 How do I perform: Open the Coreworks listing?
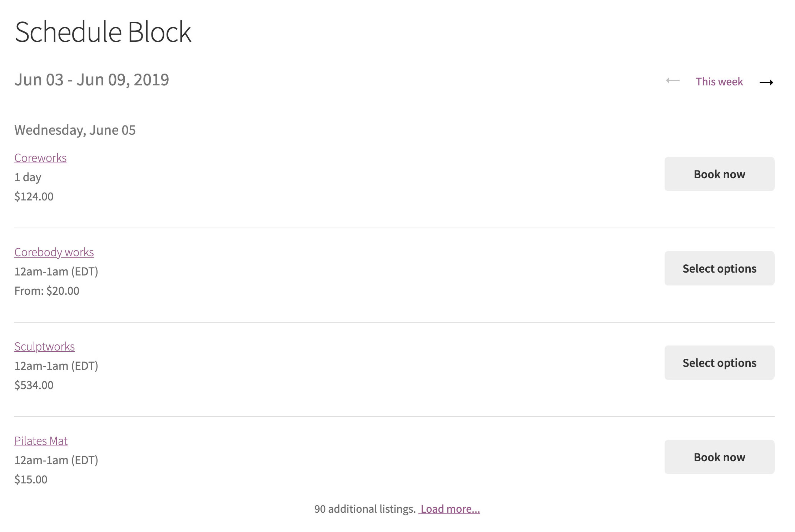40,157
